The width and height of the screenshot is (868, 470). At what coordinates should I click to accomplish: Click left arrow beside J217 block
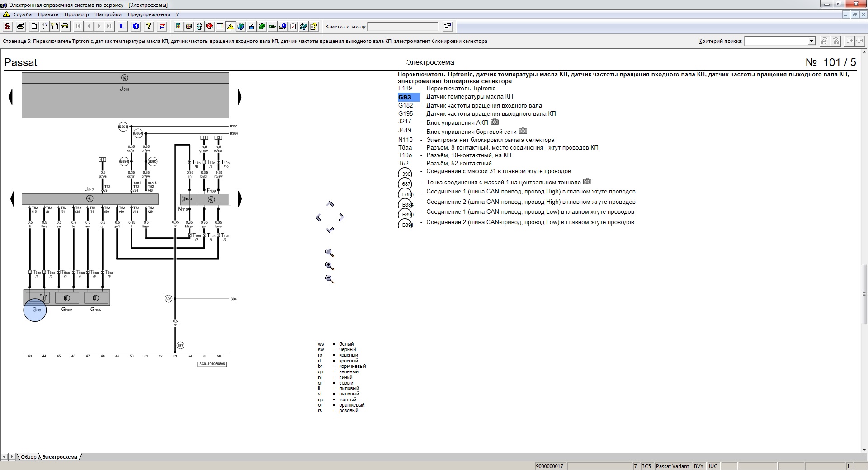(12, 199)
